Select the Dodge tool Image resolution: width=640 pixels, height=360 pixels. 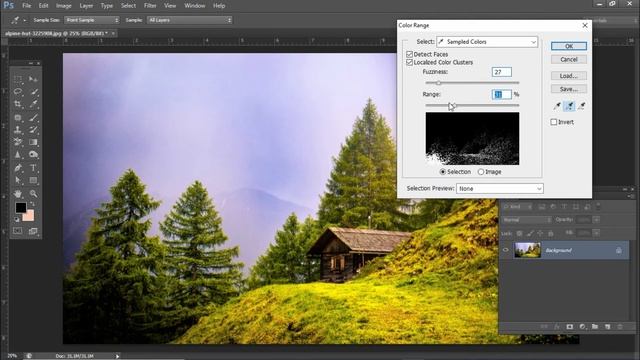tap(33, 155)
